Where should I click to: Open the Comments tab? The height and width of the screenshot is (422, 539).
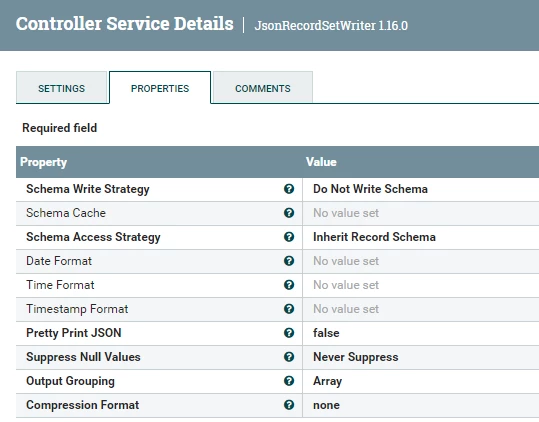pyautogui.click(x=263, y=87)
